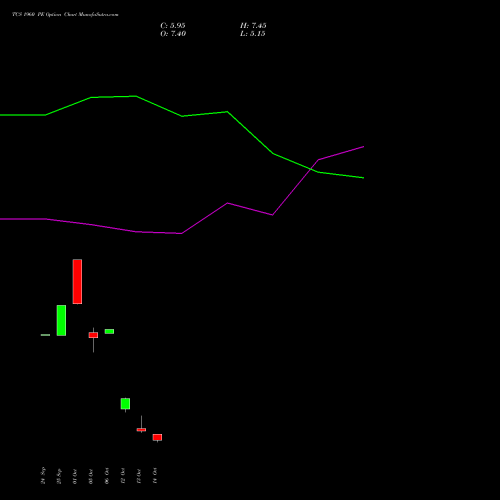Select the 06 Oct date label
This screenshot has height=500, width=500.
[x=107, y=477]
